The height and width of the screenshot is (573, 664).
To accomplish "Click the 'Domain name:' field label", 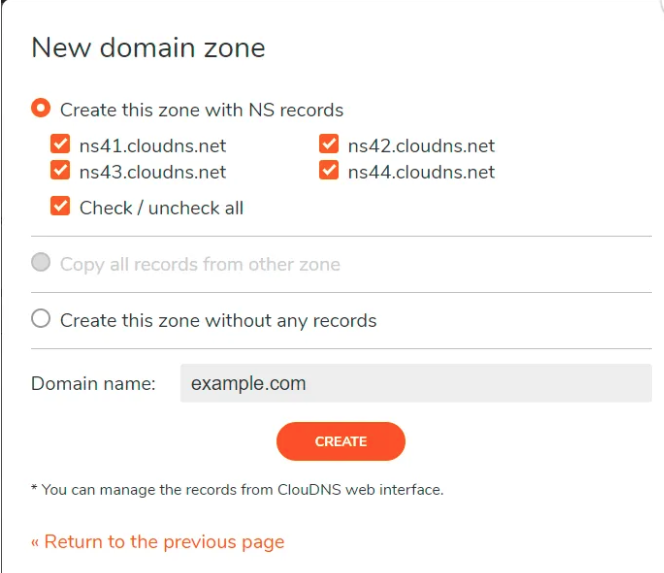I will point(93,383).
